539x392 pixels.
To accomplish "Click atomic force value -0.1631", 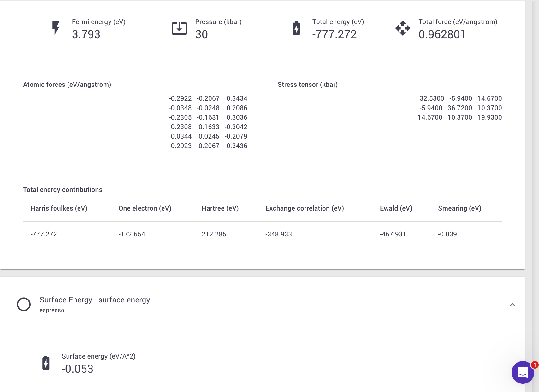I will coord(208,117).
